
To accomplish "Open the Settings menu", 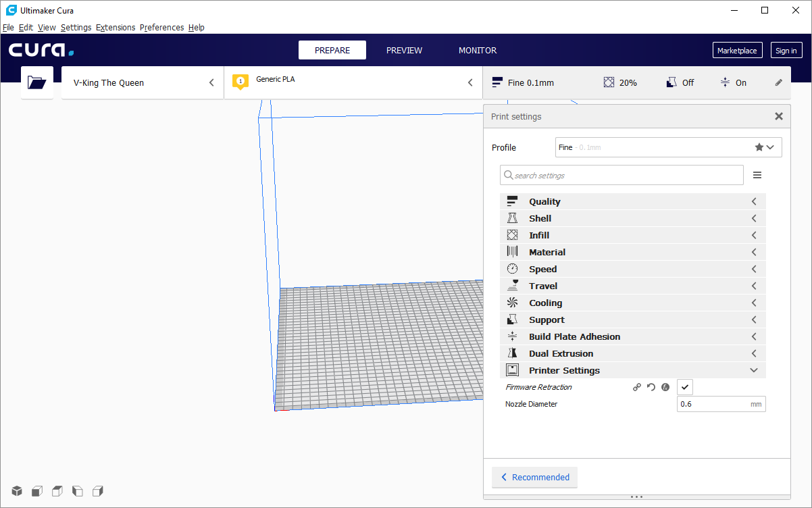I will [x=76, y=28].
